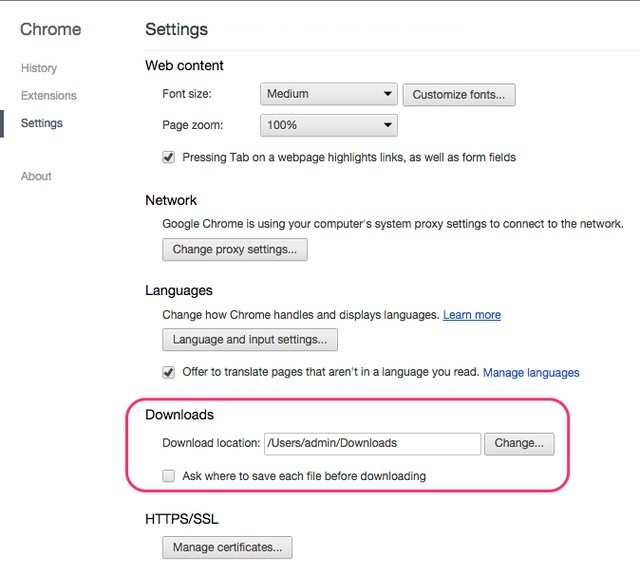Screen dimensions: 640x575
Task: Uncheck Pressing Tab highlights links checkbox
Action: click(168, 158)
